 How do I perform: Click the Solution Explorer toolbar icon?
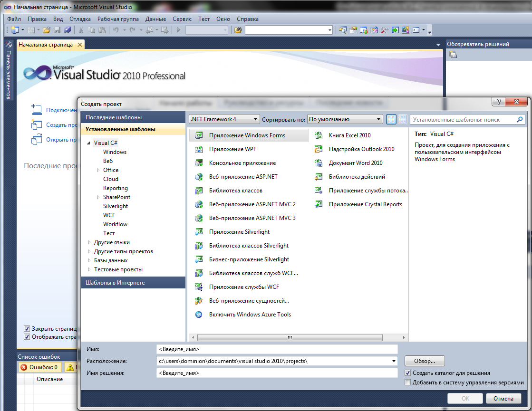(x=343, y=30)
